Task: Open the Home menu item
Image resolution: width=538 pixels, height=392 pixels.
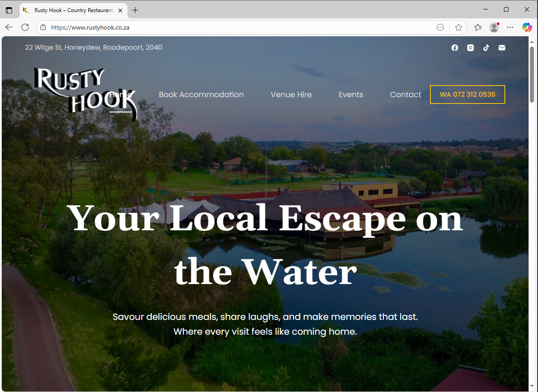Action: tap(121, 95)
